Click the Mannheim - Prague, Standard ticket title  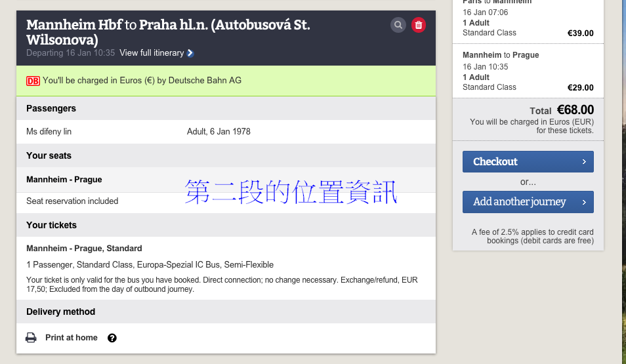click(x=84, y=249)
